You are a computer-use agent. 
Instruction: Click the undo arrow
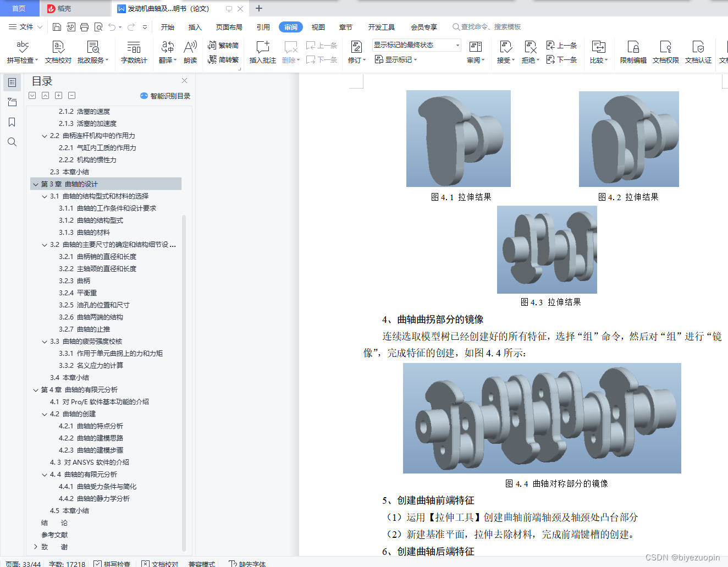[x=112, y=27]
